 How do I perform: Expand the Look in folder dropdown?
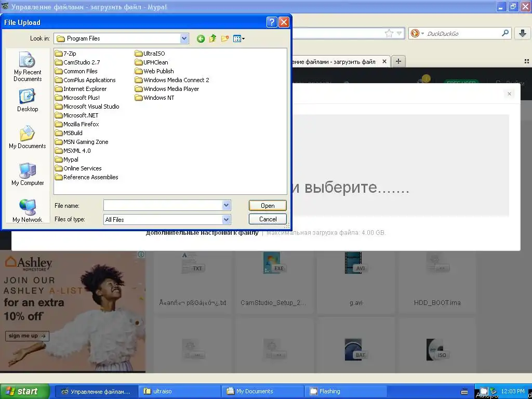tap(184, 38)
